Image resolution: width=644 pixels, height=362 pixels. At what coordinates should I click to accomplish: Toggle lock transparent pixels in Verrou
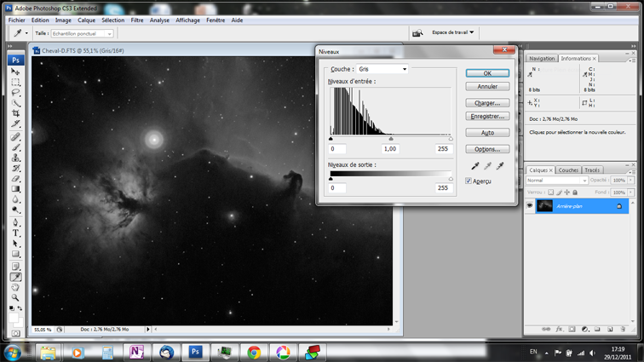pyautogui.click(x=551, y=192)
